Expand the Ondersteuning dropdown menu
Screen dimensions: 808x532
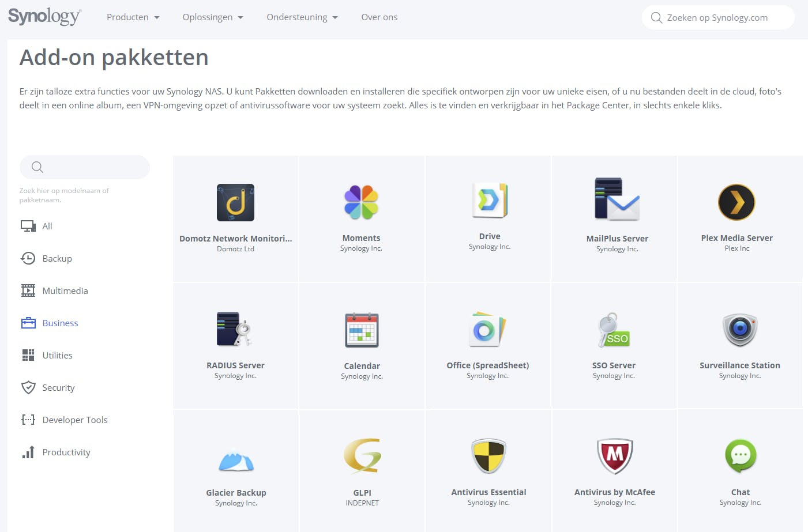pos(302,17)
